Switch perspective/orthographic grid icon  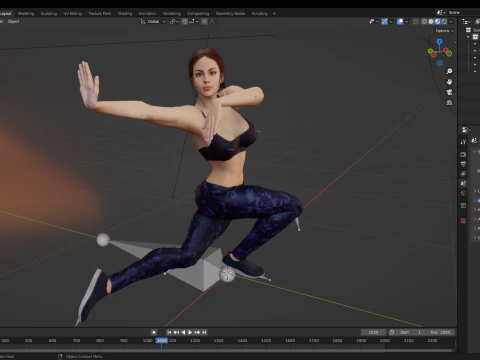(449, 103)
